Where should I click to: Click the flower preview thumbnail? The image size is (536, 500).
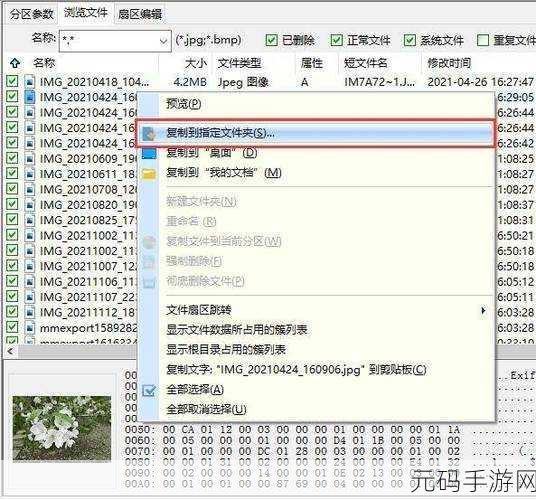pos(62,428)
